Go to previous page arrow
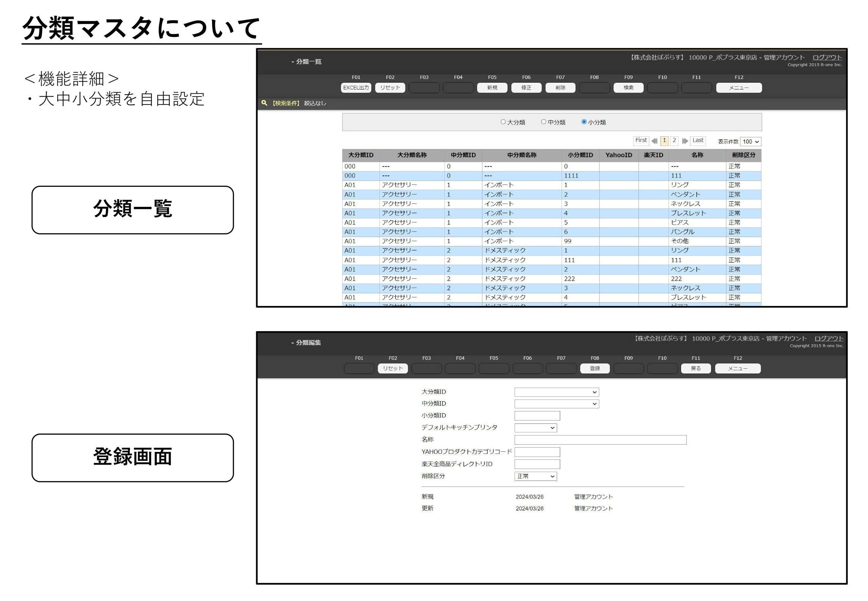 [654, 141]
